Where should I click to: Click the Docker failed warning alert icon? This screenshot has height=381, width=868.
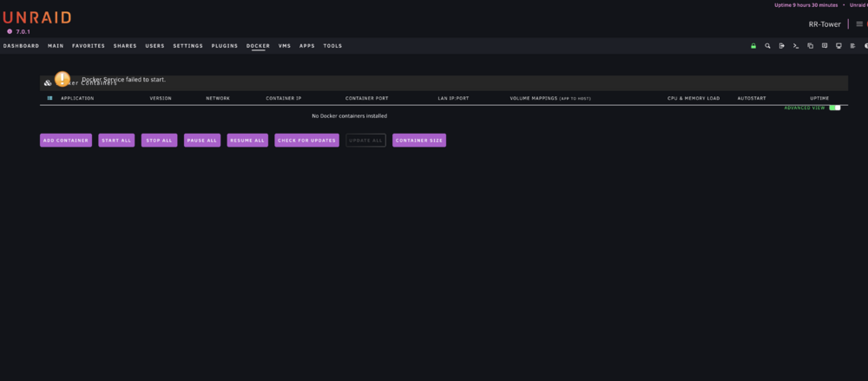pos(62,79)
